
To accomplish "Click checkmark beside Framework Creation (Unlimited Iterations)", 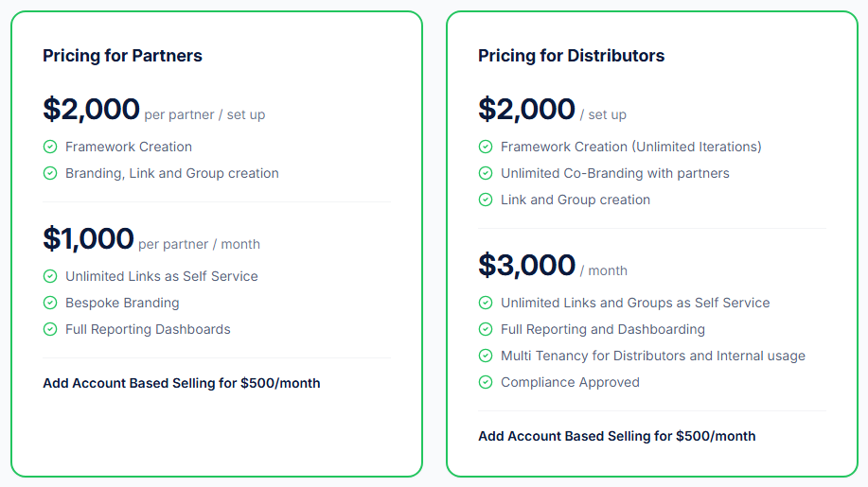I will pyautogui.click(x=486, y=147).
